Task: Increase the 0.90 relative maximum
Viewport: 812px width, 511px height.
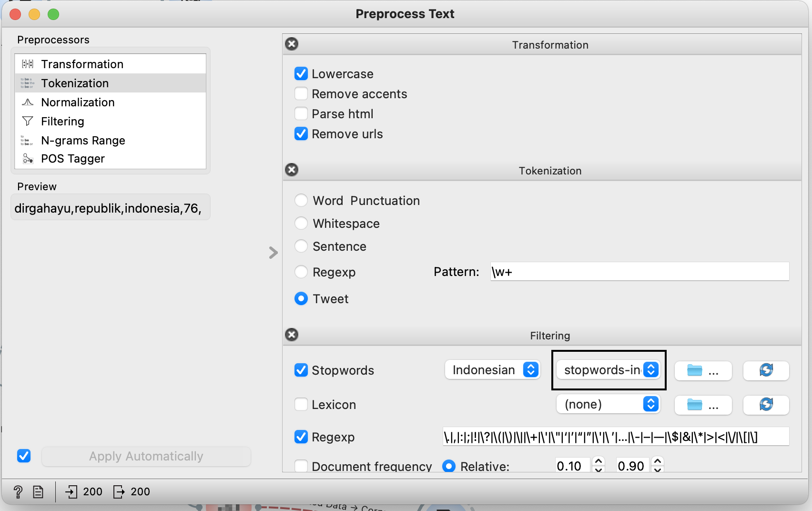Action: tap(658, 461)
